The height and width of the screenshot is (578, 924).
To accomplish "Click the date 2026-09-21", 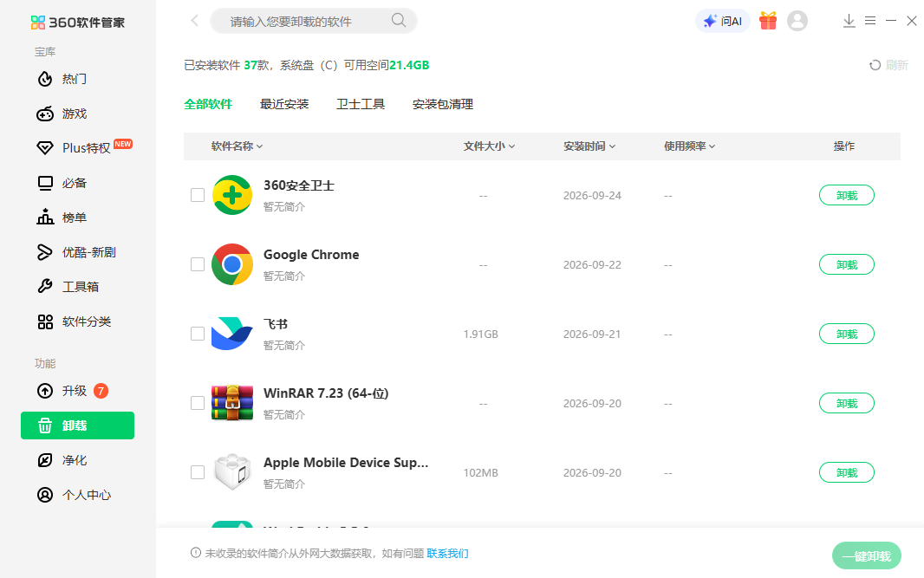I will tap(592, 334).
